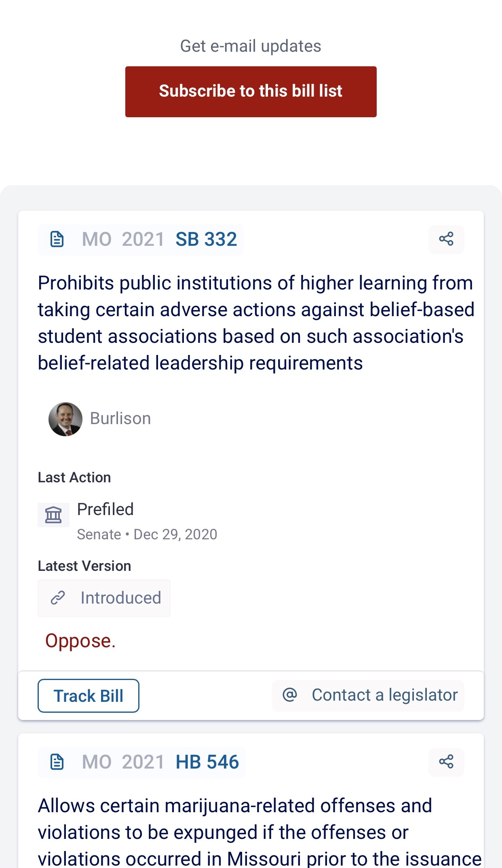Open the SB 332 bill link
Image resolution: width=502 pixels, height=868 pixels.
coord(206,239)
